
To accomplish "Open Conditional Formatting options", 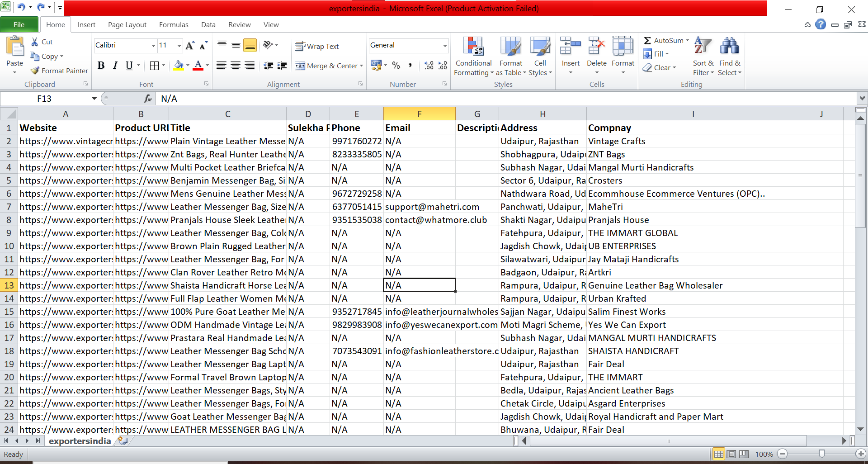I will 473,56.
